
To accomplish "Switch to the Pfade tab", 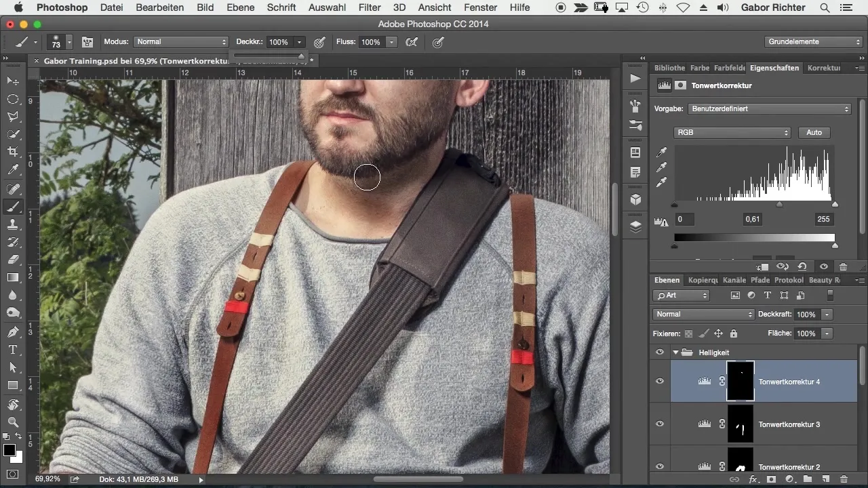I will coord(760,280).
